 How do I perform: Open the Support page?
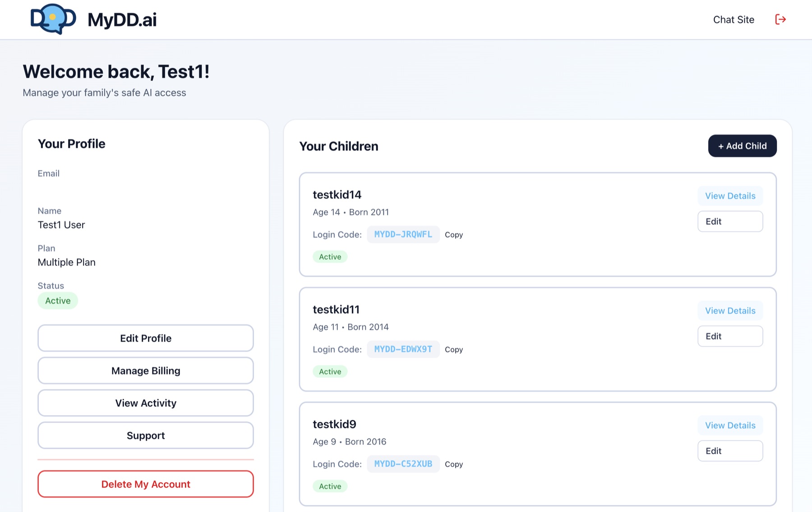point(145,435)
